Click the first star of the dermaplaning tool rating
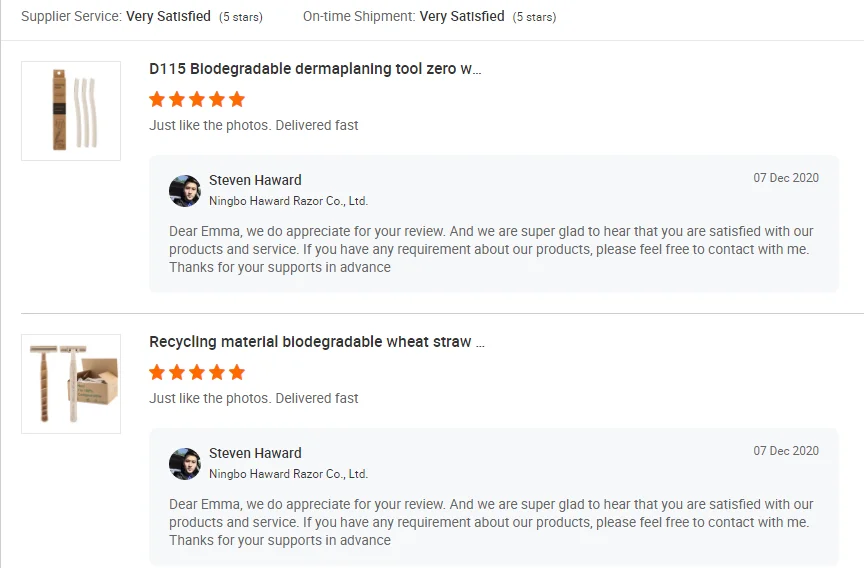The image size is (864, 568). (157, 99)
